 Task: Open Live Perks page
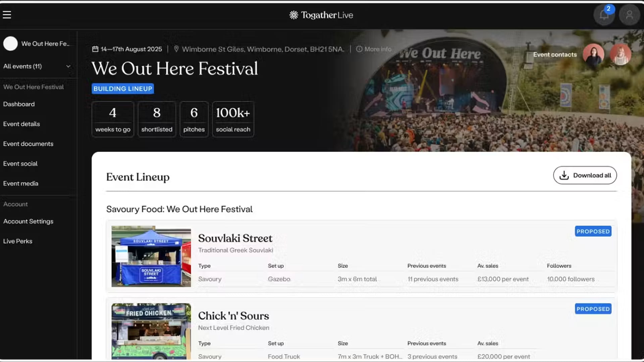pyautogui.click(x=18, y=241)
